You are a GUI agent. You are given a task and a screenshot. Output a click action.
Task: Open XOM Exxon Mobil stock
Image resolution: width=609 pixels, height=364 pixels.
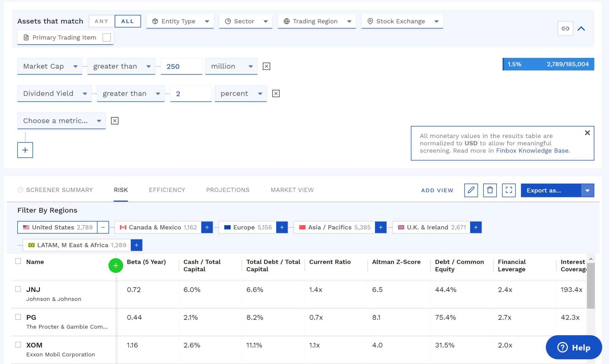pos(60,349)
